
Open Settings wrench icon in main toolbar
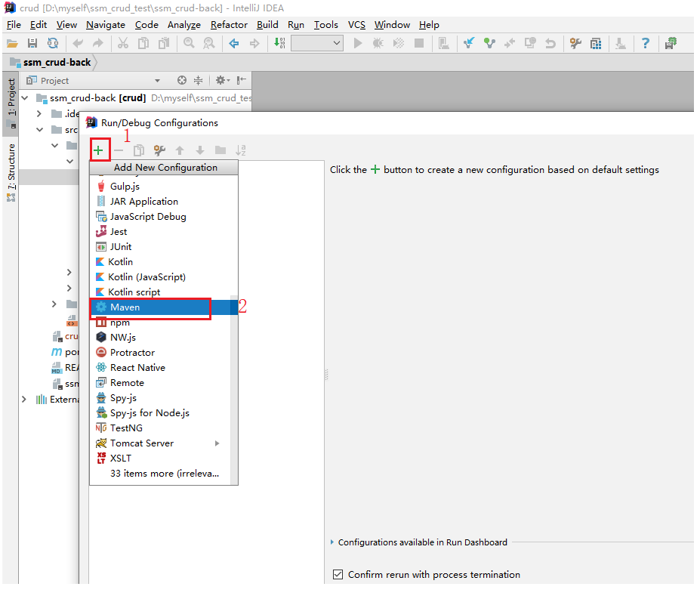point(575,43)
